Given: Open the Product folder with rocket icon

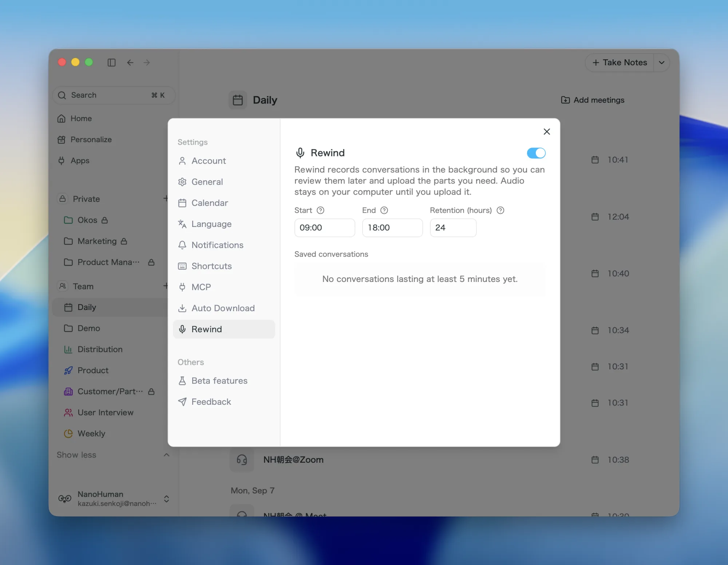Looking at the screenshot, I should [x=86, y=370].
